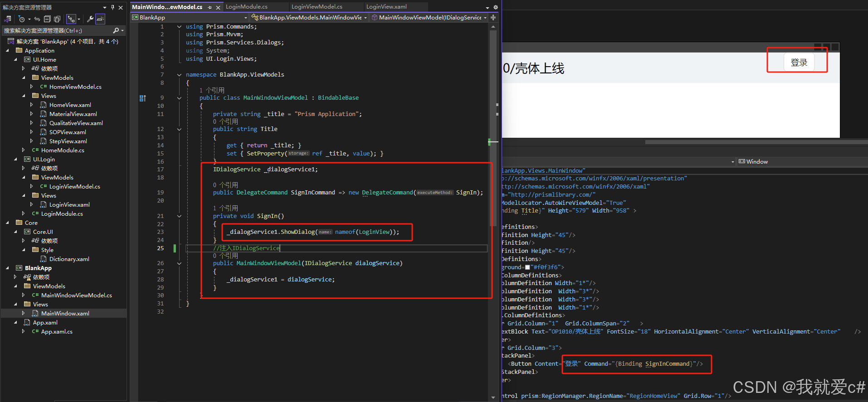Image resolution: width=868 pixels, height=402 pixels.
Task: Click the '0 个引用' CodeLens above SignInCommand
Action: click(225, 185)
